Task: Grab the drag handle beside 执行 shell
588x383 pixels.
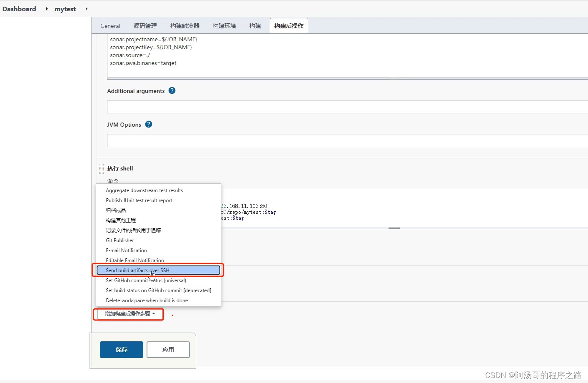Action: (102, 168)
